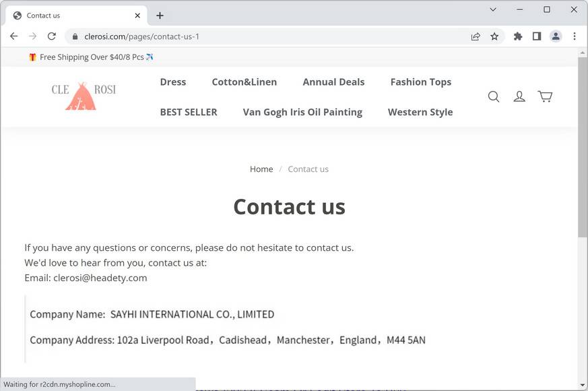Go back to the previous page

14,36
